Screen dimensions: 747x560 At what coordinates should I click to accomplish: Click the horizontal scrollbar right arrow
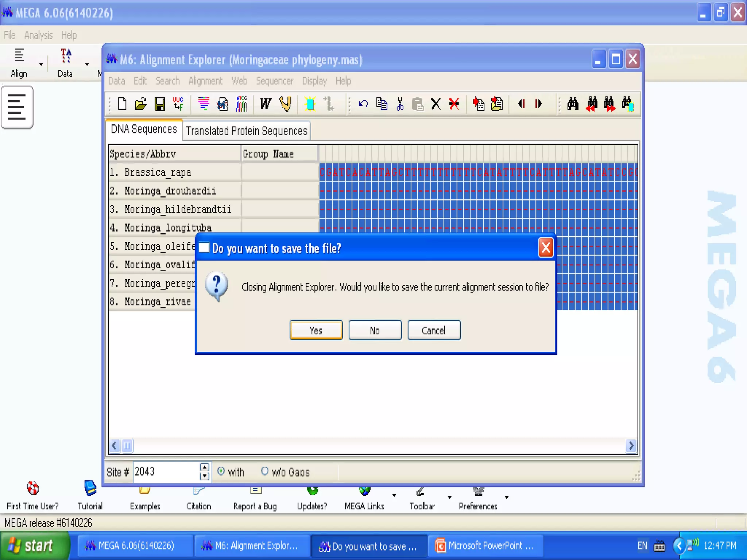(631, 446)
